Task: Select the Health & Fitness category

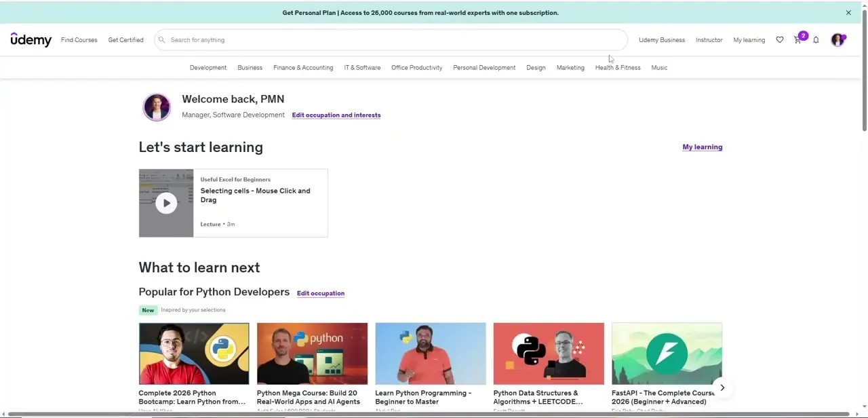Action: pyautogui.click(x=618, y=68)
